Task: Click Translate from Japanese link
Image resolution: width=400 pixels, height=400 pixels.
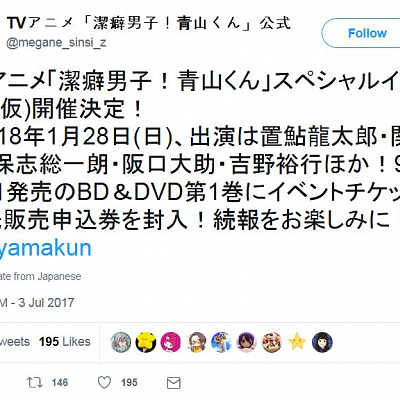Action: 40,276
